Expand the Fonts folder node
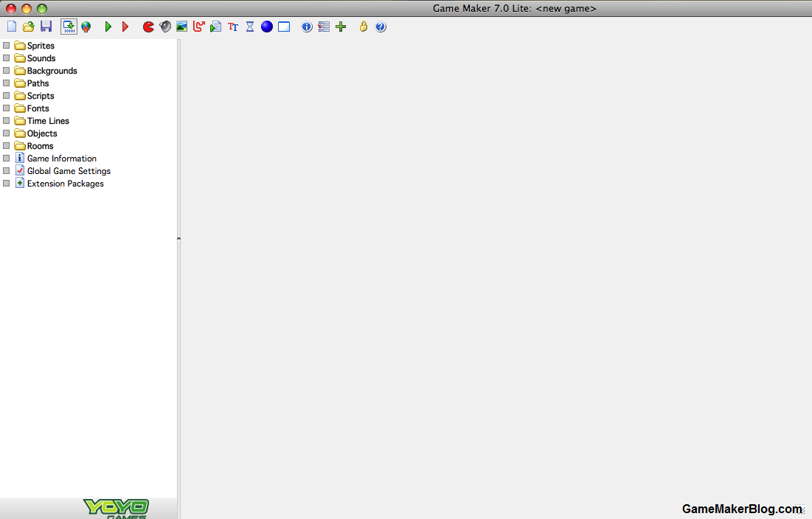 click(x=6, y=108)
